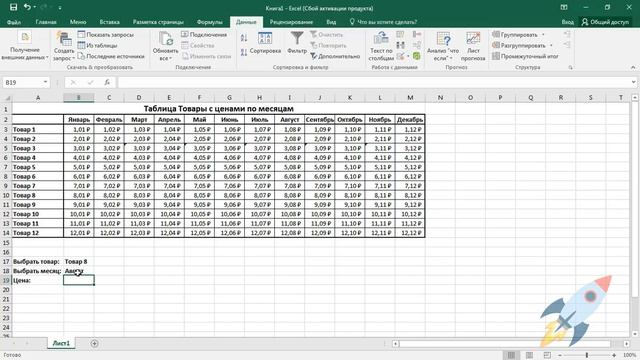
Task: Click the zoom slider handle
Action: [x=587, y=355]
